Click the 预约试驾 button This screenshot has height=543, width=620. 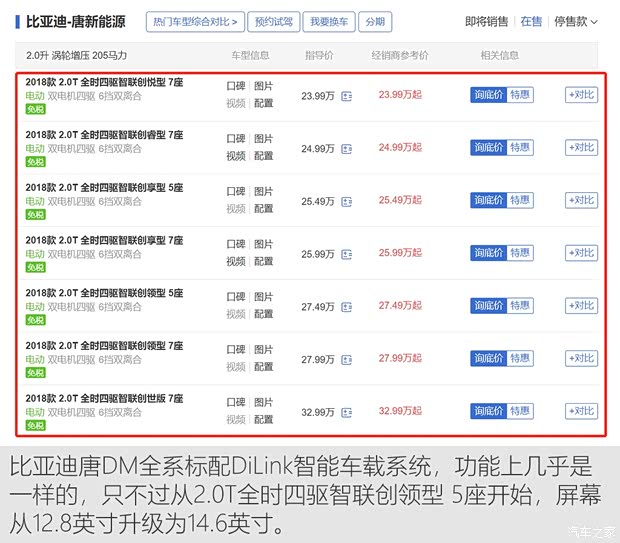coord(274,22)
